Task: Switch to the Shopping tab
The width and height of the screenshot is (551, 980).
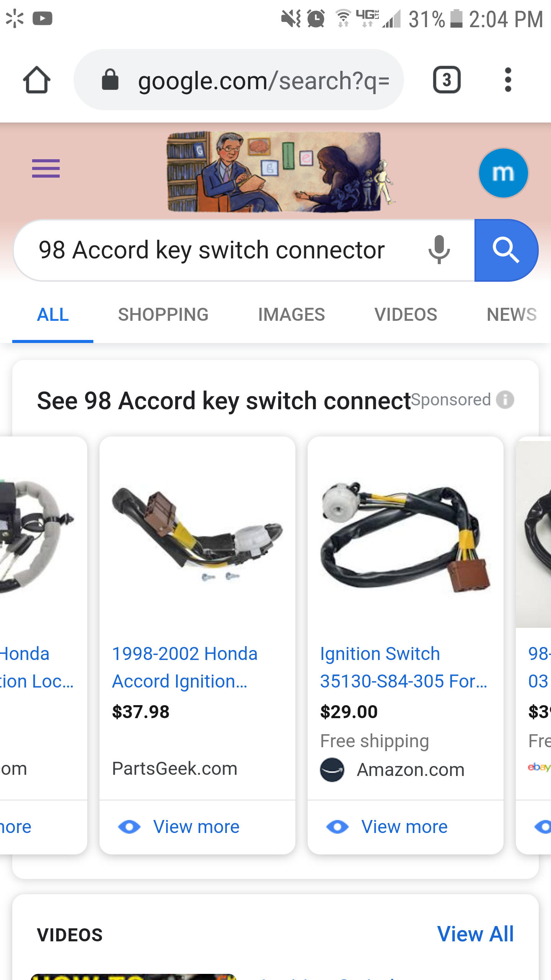Action: click(163, 315)
